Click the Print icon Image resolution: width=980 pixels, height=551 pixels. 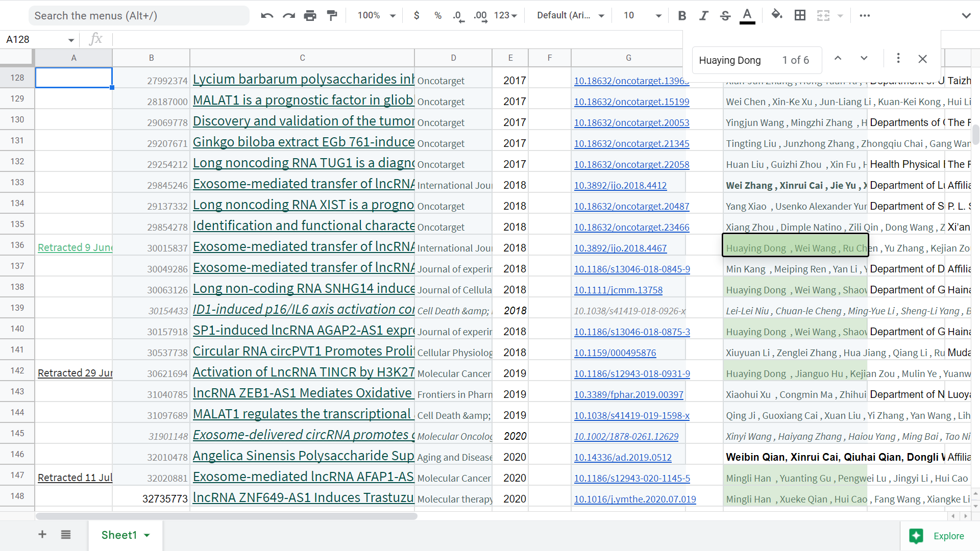(x=310, y=16)
